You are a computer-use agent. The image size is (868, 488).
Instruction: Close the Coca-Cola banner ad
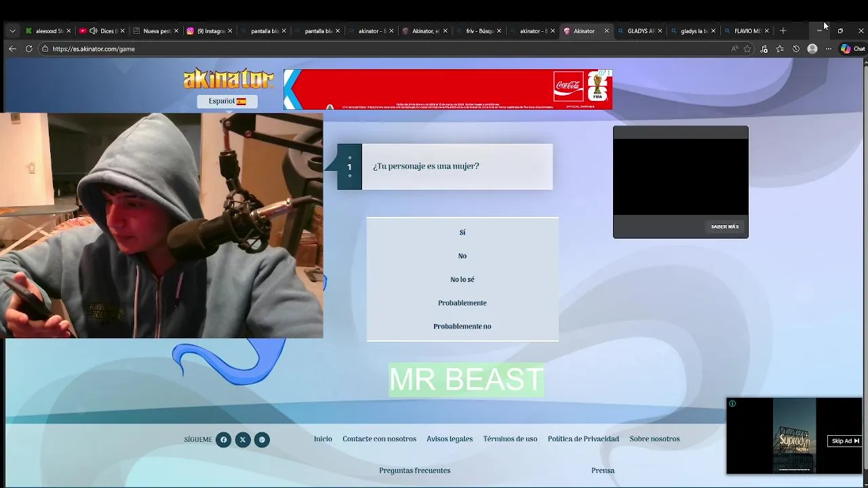tap(608, 73)
